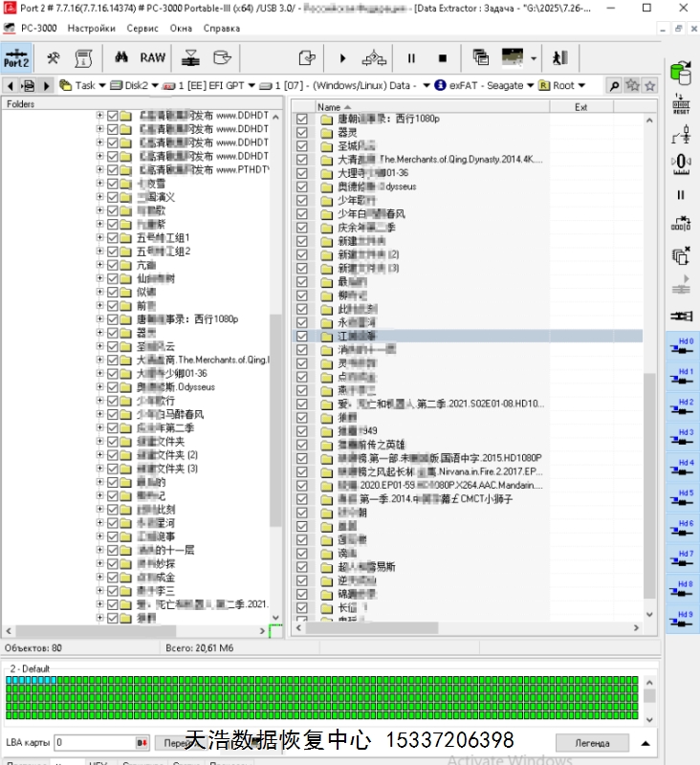Open the Настройки menu
The height and width of the screenshot is (765, 700).
click(91, 29)
